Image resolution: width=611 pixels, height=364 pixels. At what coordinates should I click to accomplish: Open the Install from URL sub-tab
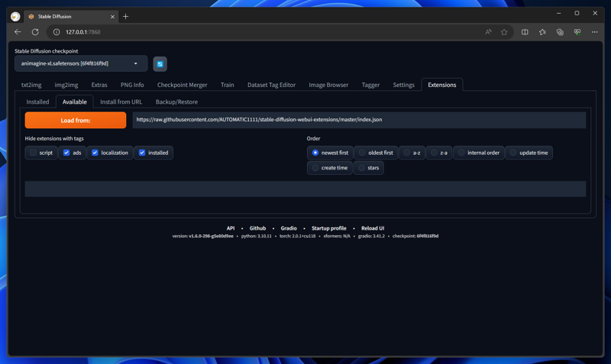(121, 102)
